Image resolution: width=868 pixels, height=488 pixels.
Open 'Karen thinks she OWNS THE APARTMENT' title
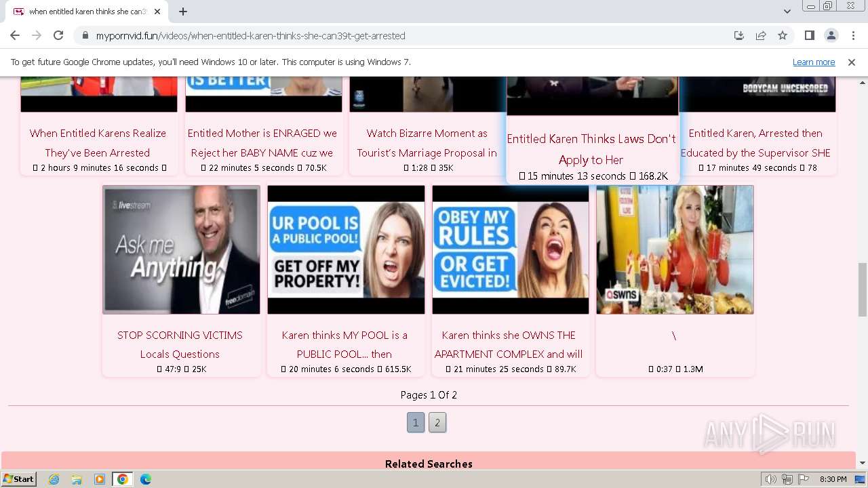tap(509, 344)
